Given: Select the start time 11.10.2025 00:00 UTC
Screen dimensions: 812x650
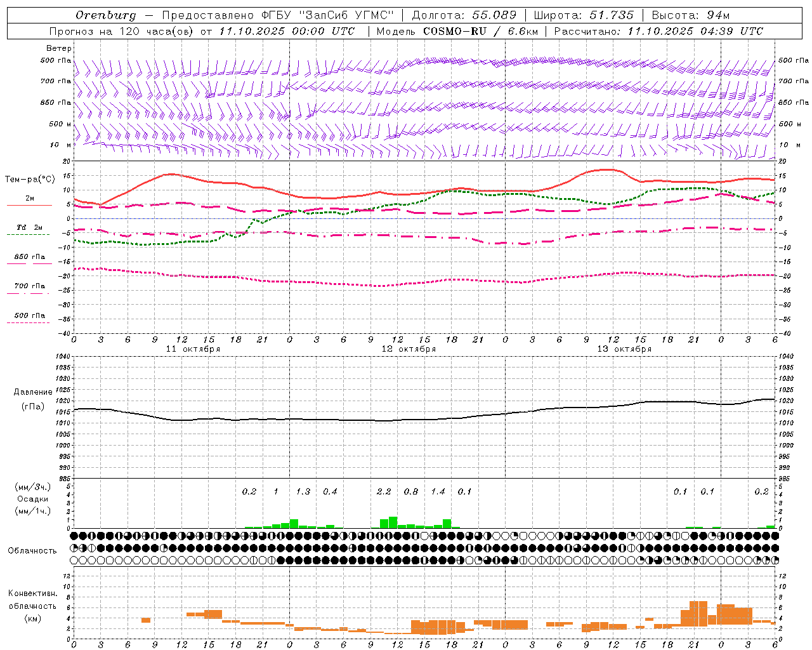Looking at the screenshot, I should coord(287,31).
